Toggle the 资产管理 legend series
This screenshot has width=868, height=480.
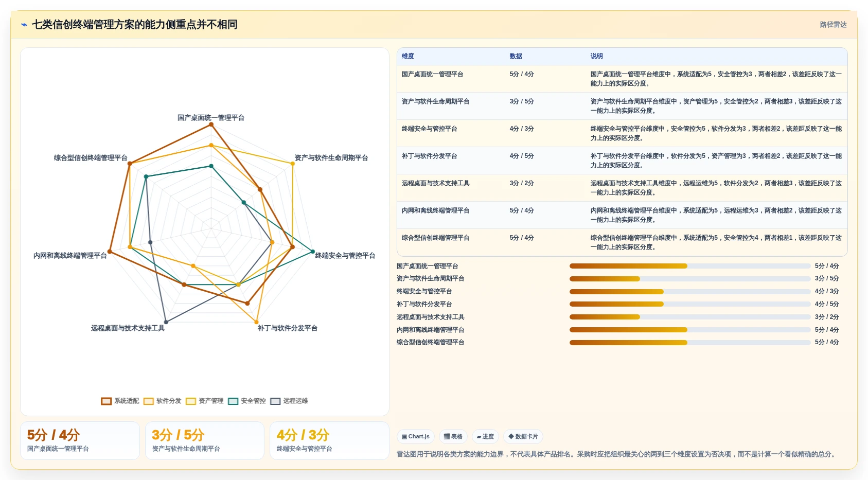[205, 401]
